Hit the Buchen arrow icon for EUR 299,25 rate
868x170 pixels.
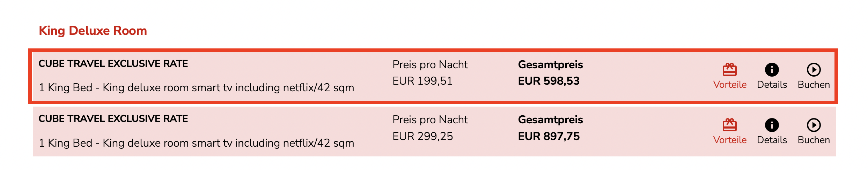pos(814,125)
